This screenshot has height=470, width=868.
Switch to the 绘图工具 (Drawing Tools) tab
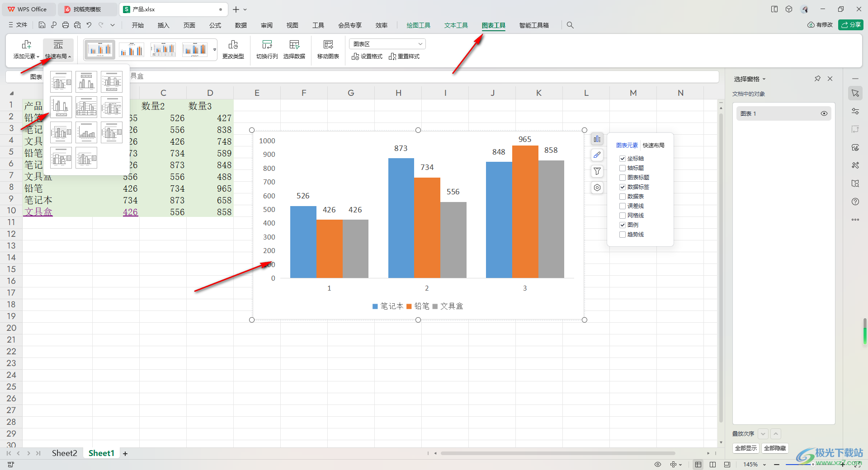coord(418,25)
